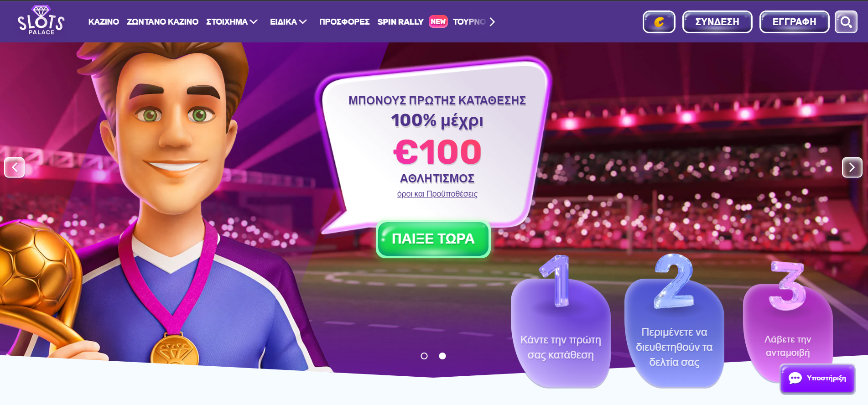The image size is (868, 405).
Task: Select the second carousel dot indicator
Action: pyautogui.click(x=442, y=356)
